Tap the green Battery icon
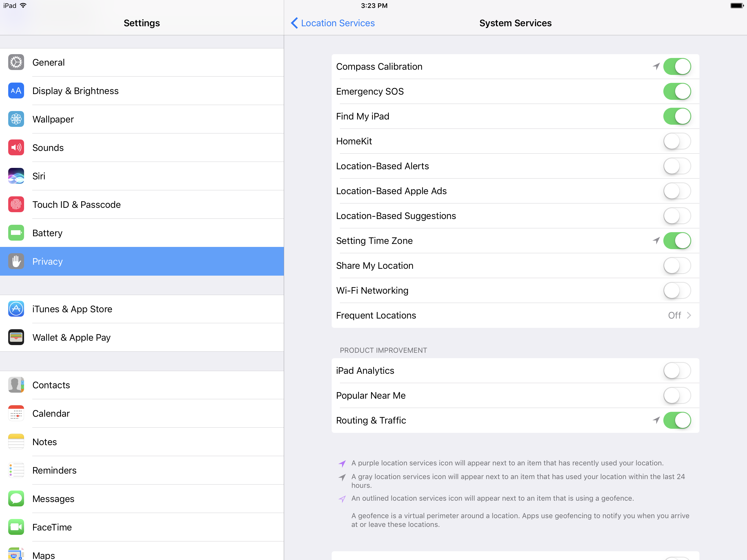Screen dimensions: 747x560 point(16,233)
